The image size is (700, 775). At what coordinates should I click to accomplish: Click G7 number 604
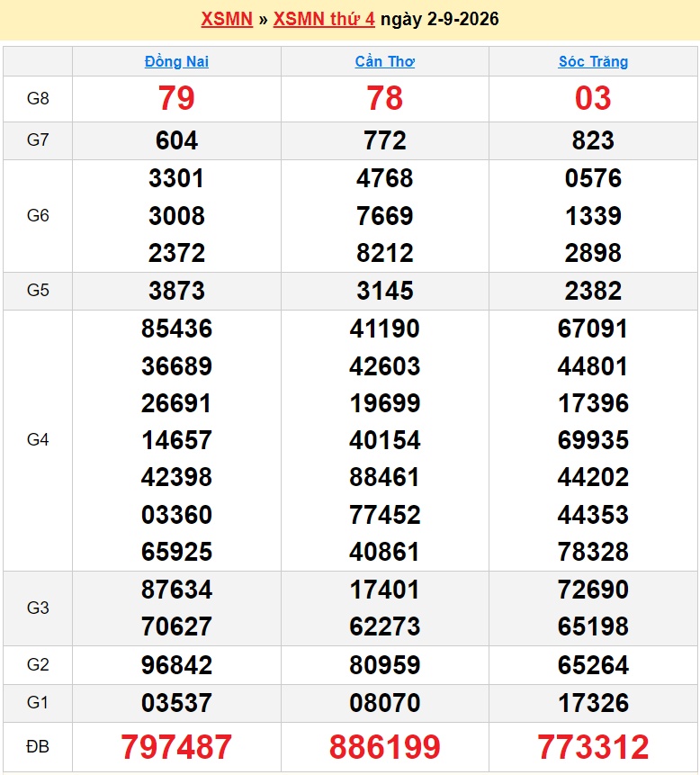[x=177, y=140]
